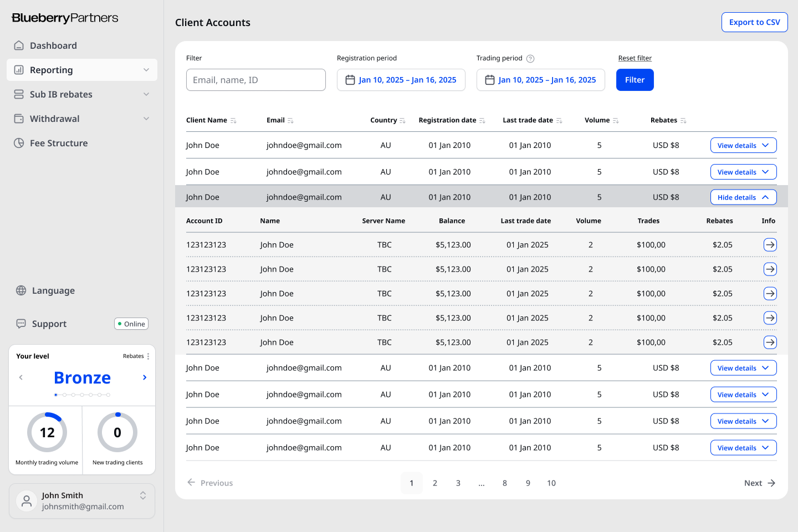Screen dimensions: 798x532
Task: Click the blue Filter button
Action: tap(635, 80)
